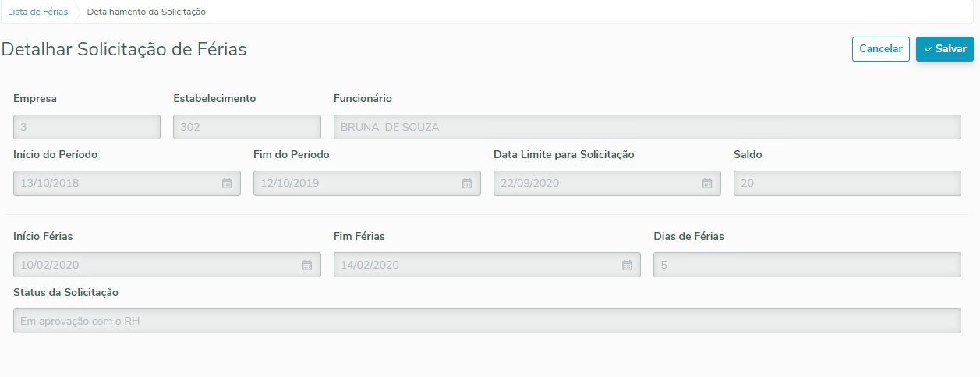Click the Início Férias date field
The height and width of the screenshot is (377, 980).
click(156, 265)
